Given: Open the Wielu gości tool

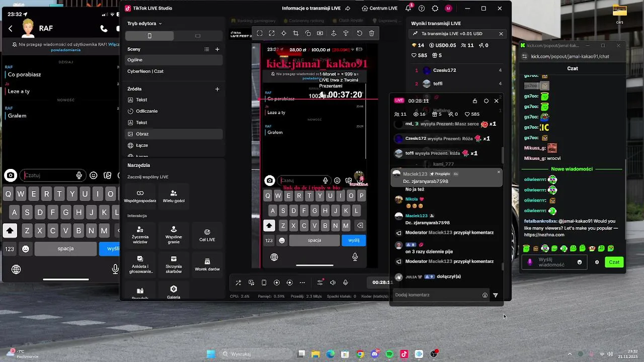Looking at the screenshot, I should point(174,196).
